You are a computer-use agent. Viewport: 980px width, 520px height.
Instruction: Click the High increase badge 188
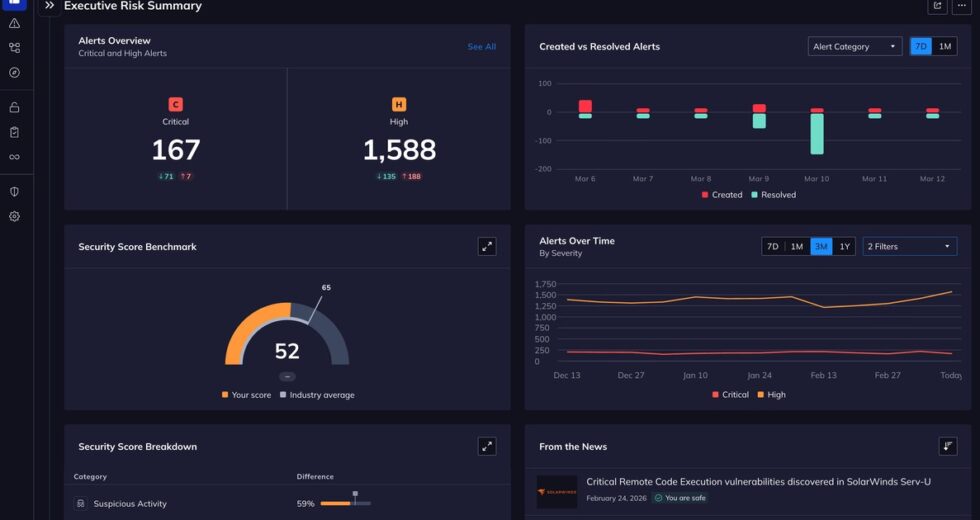tap(411, 176)
